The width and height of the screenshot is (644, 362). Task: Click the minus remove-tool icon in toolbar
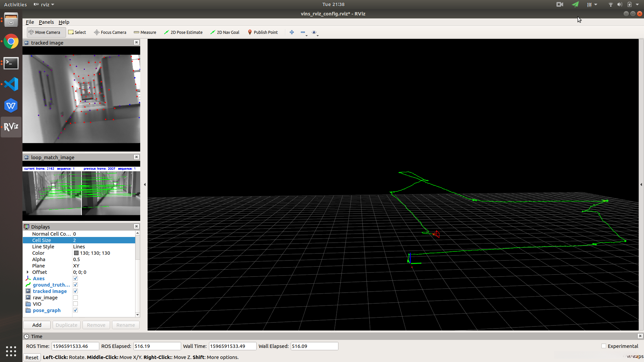coord(303,32)
